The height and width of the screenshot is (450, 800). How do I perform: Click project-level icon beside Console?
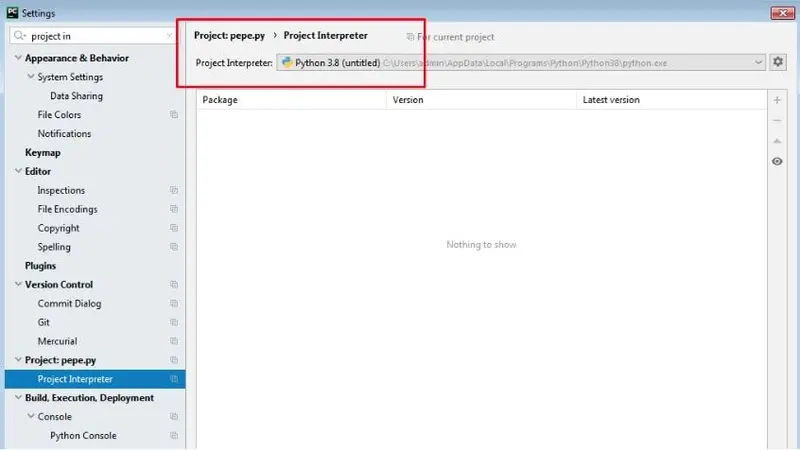point(174,417)
